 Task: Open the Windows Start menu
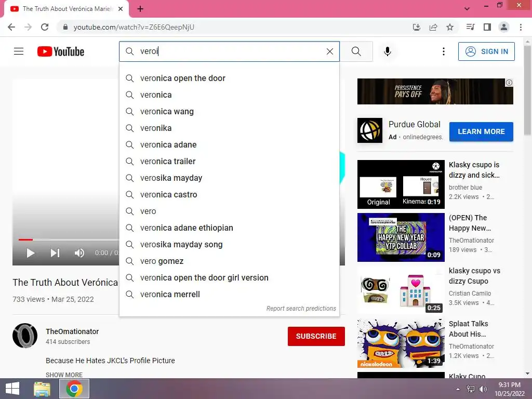12,389
